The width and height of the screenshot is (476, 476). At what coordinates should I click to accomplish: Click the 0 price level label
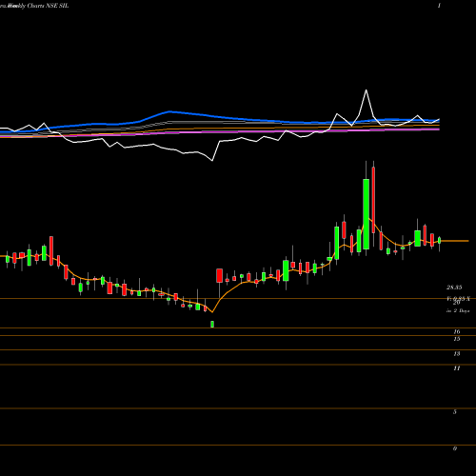click(x=455, y=448)
